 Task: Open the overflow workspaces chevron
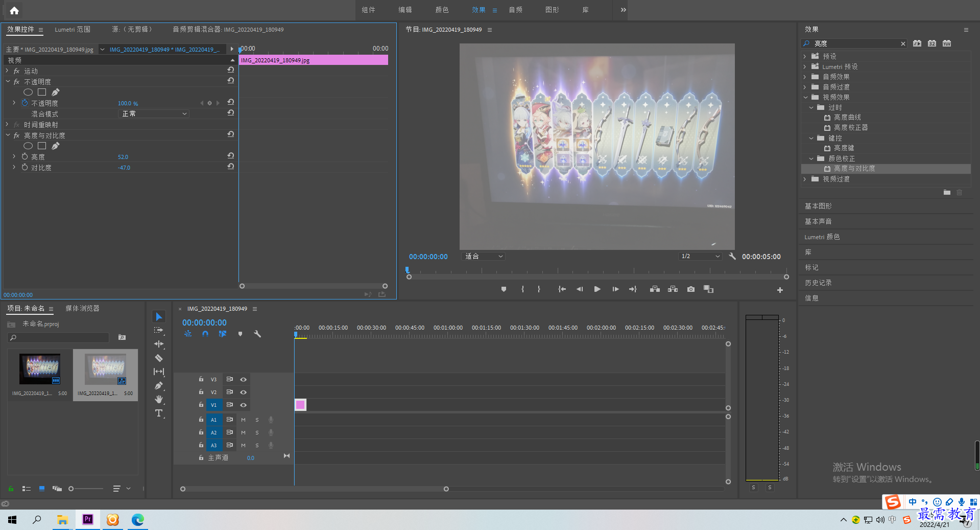coord(623,10)
